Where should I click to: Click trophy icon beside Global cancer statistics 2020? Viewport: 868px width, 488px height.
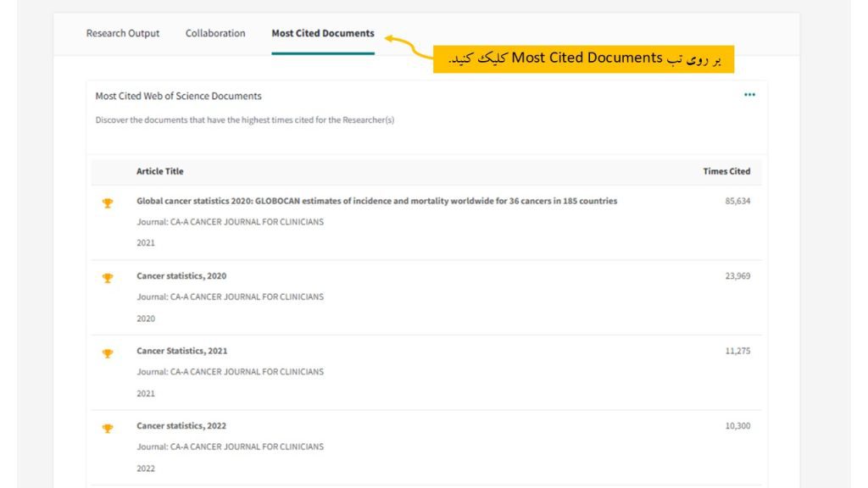pos(108,202)
